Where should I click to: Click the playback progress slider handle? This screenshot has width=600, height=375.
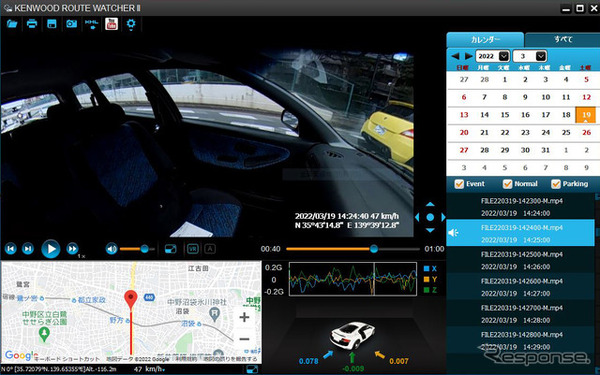click(x=374, y=249)
